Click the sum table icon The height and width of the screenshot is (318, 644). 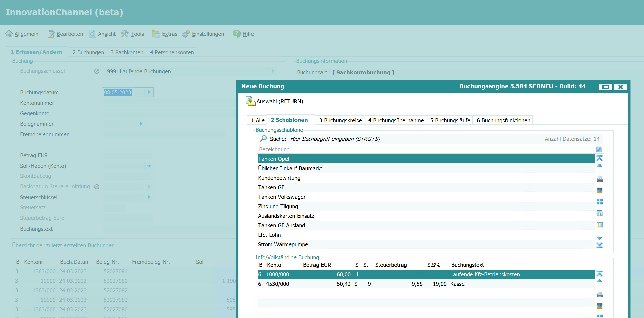[x=600, y=213]
